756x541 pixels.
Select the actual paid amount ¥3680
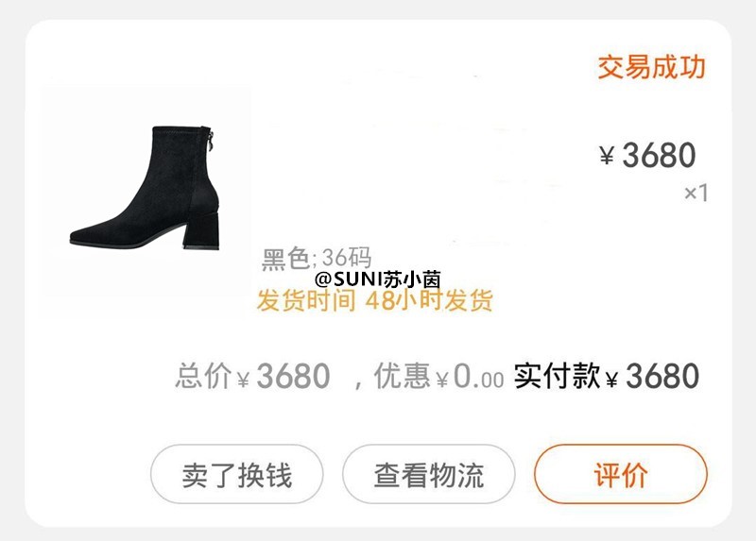click(x=652, y=376)
